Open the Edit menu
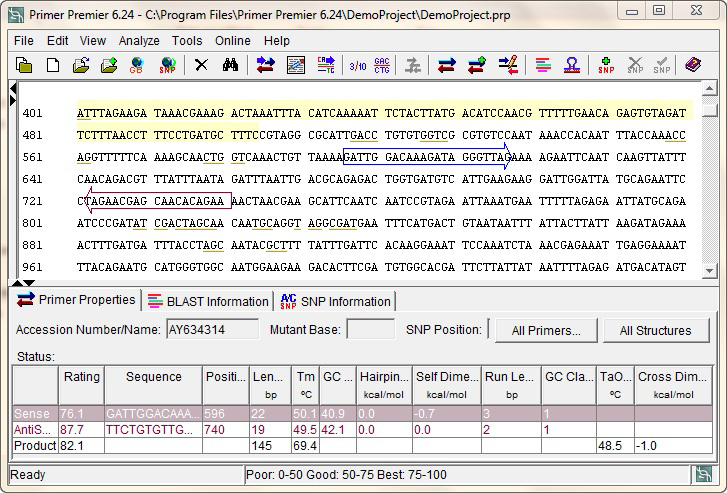The height and width of the screenshot is (493, 727). 57,41
